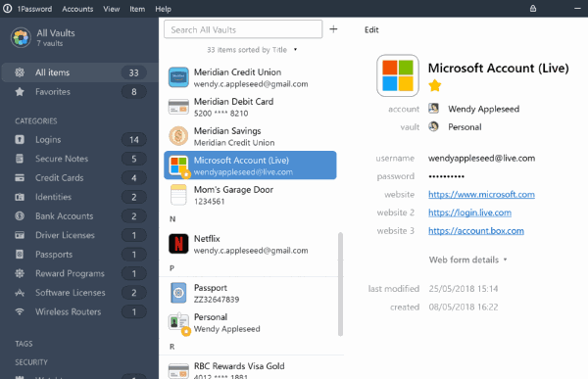Click the Edit button

tap(371, 29)
